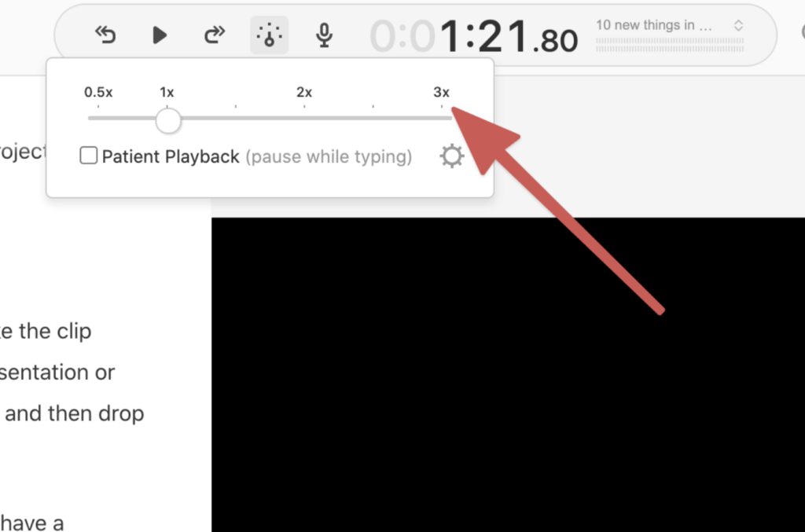Set speed slider to the 0.5x mark

click(x=98, y=118)
